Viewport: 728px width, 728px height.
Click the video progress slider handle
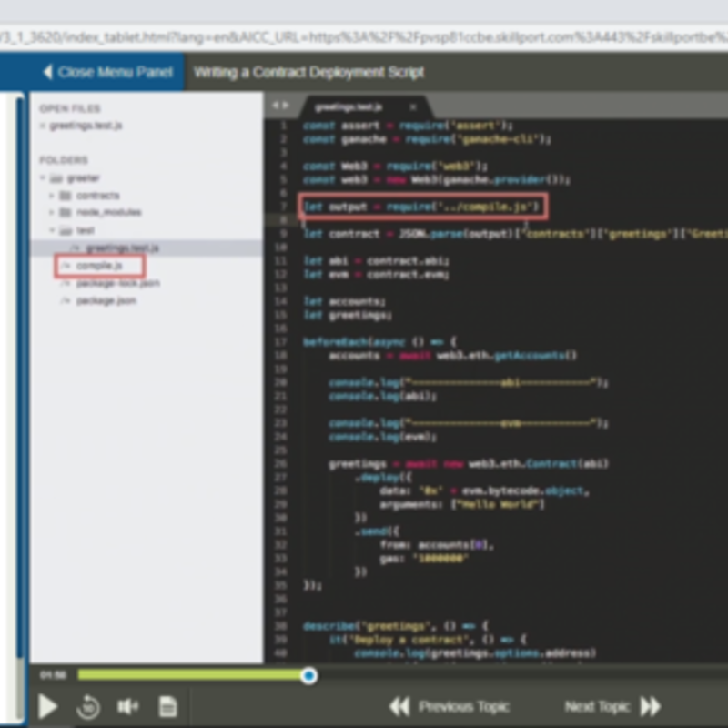coord(308,675)
